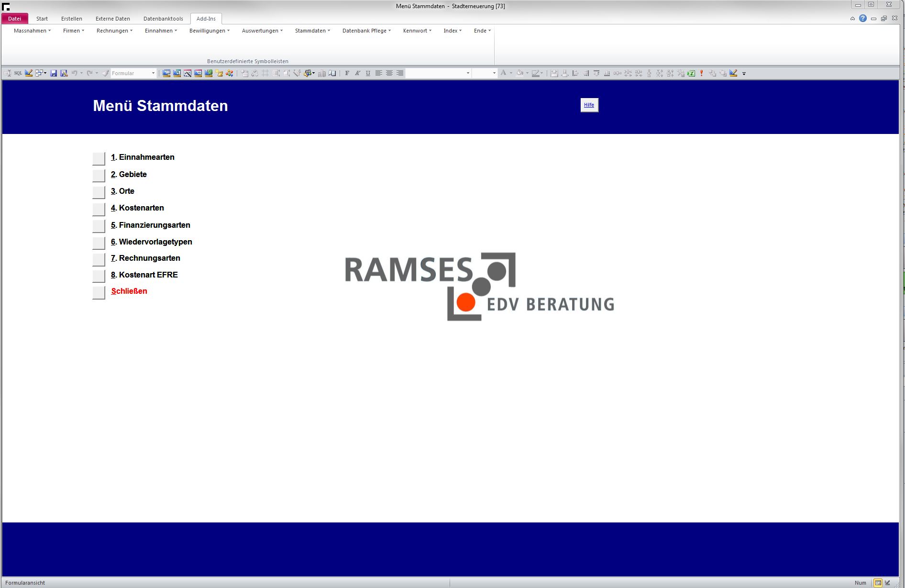Toggle the box beside 2. Gebiete
Viewport: 905px width, 588px height.
click(99, 176)
